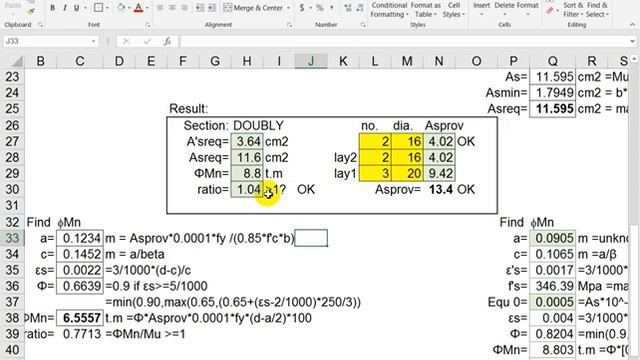
Task: Select the Format Painter brush
Action: tap(31, 10)
